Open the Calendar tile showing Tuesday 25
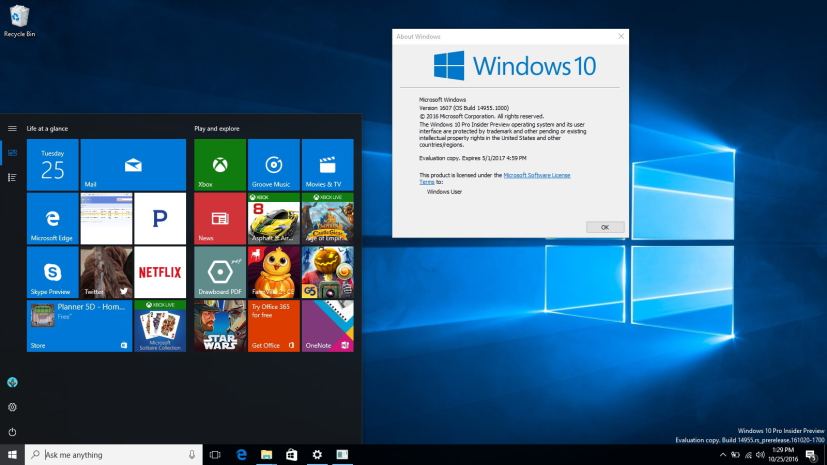827x465 pixels. click(52, 164)
